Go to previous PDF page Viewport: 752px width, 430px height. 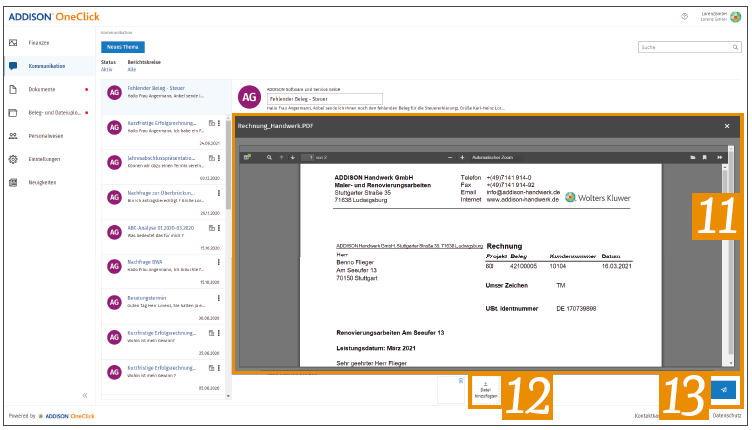282,157
